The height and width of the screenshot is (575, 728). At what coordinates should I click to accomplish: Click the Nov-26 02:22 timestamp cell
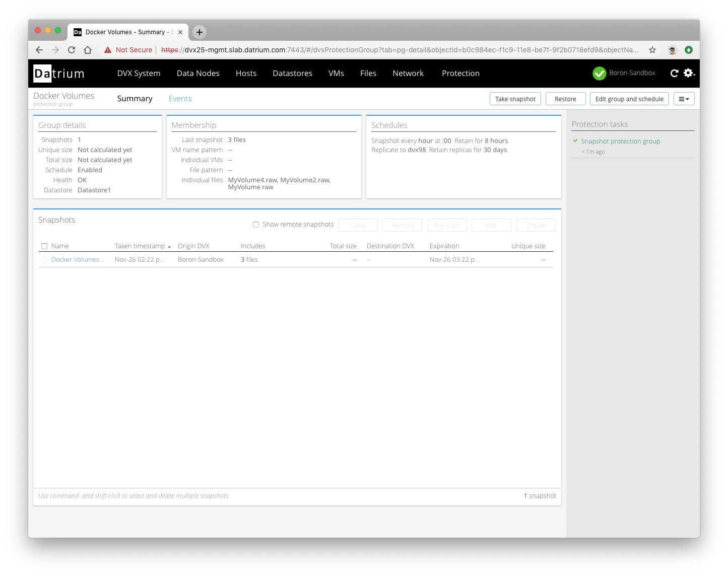click(x=140, y=260)
